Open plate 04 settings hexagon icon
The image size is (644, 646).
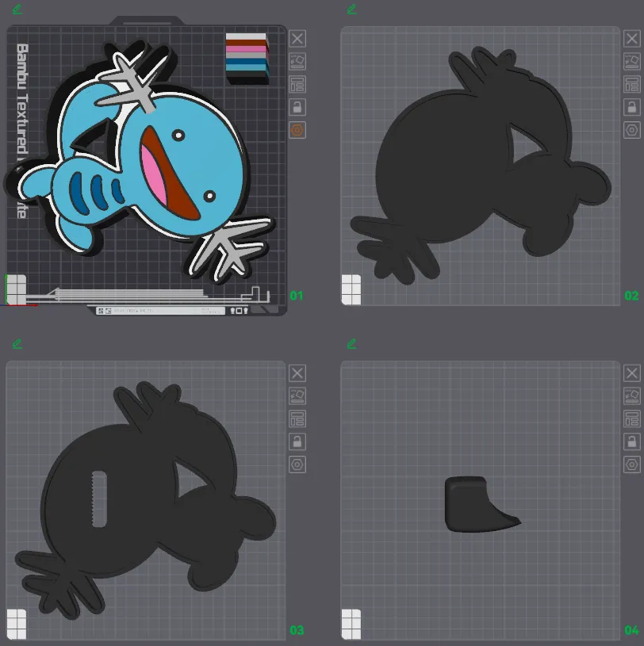[632, 464]
